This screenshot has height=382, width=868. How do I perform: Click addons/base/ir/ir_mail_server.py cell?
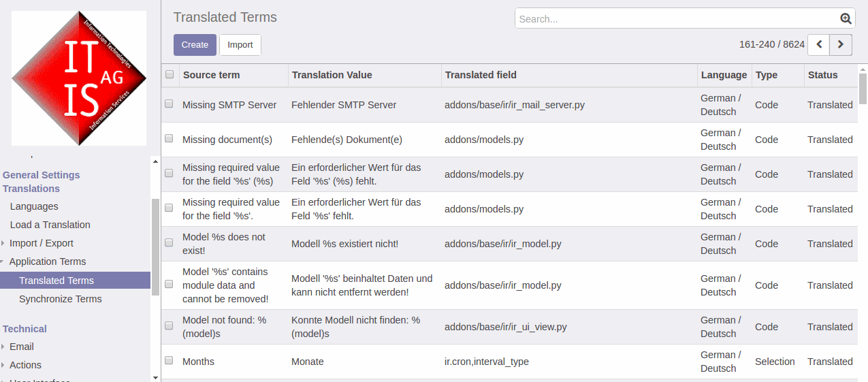click(x=515, y=105)
